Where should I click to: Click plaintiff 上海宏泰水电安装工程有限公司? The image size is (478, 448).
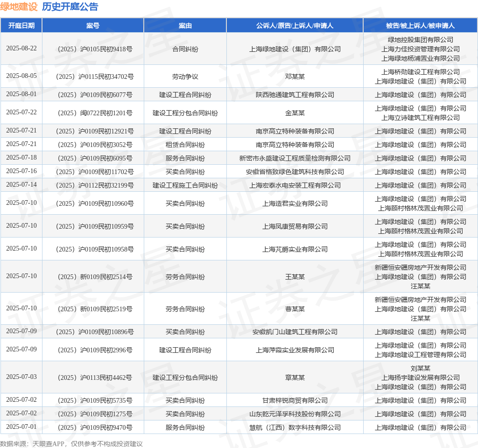(x=295, y=185)
